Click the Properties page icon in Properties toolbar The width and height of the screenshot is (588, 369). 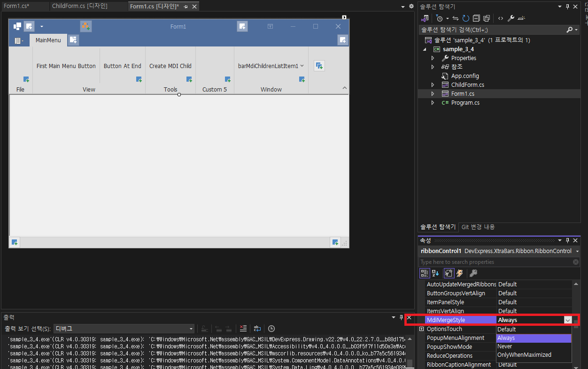point(449,273)
